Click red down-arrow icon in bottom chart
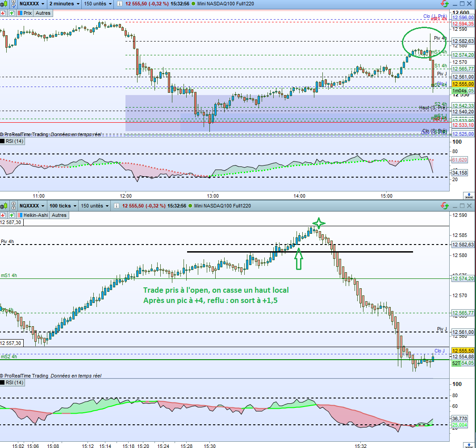The height and width of the screenshot is (448, 476). (3, 216)
